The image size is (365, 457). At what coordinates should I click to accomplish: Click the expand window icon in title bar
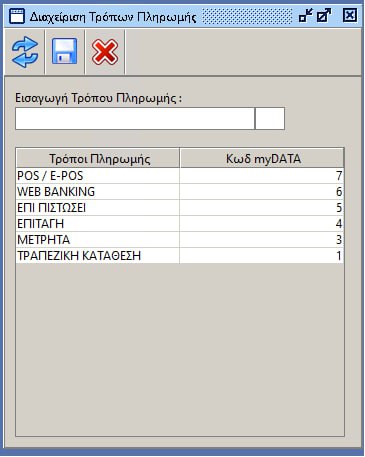pyautogui.click(x=324, y=16)
